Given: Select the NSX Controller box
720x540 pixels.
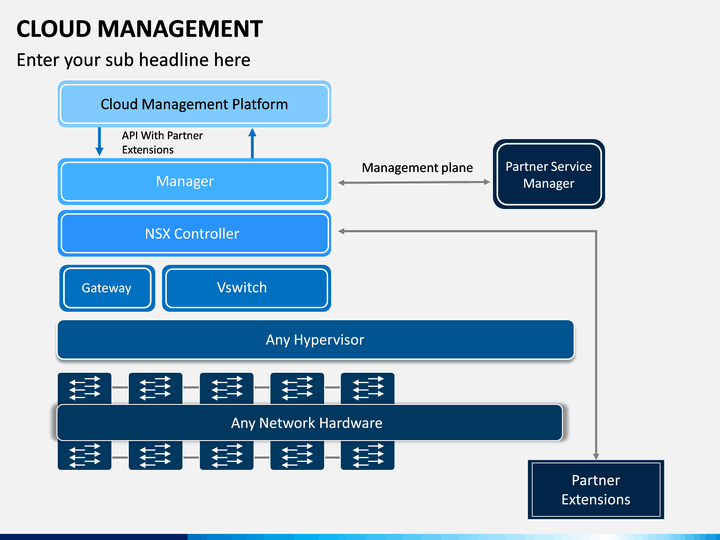Looking at the screenshot, I should coord(194,233).
